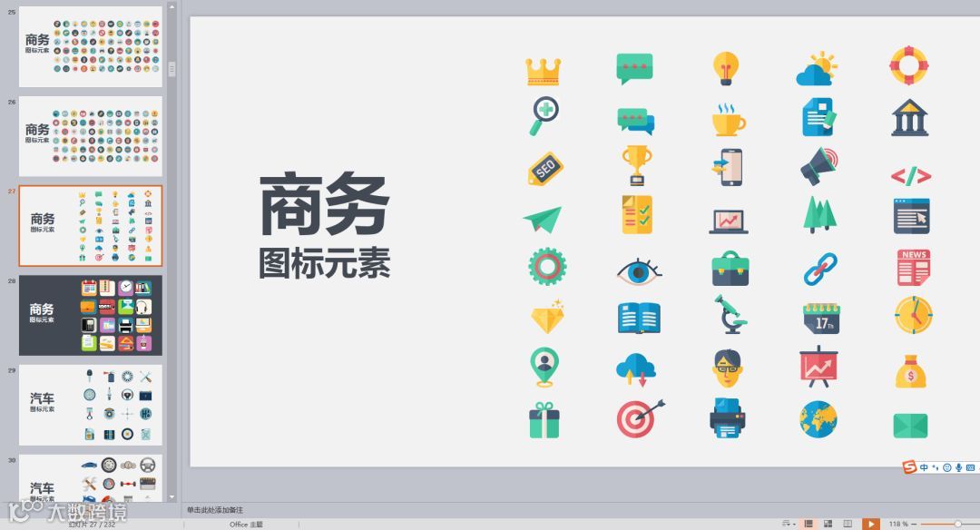The width and height of the screenshot is (980, 530).
Task: Switch to Slide Sorter view
Action: [828, 524]
